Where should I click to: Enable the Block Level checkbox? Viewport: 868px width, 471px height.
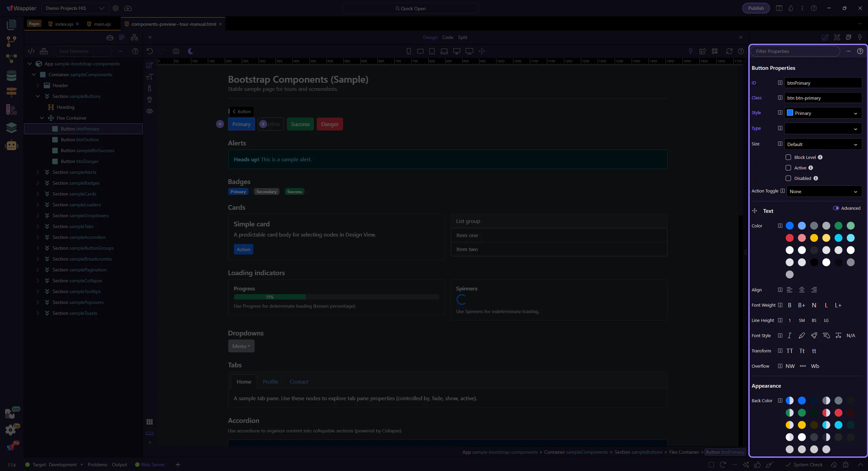tap(788, 157)
